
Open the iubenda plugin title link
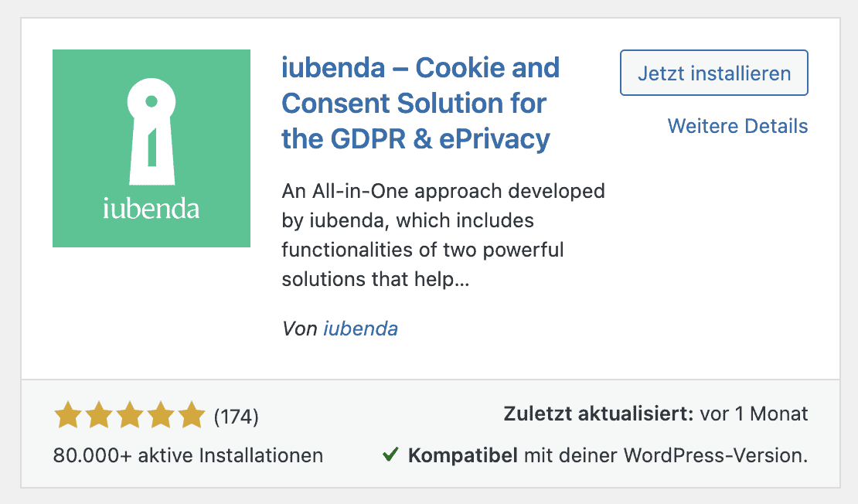coord(420,103)
